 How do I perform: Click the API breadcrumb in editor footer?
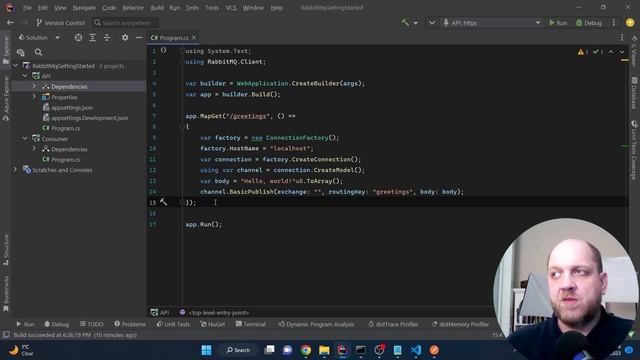pyautogui.click(x=160, y=313)
